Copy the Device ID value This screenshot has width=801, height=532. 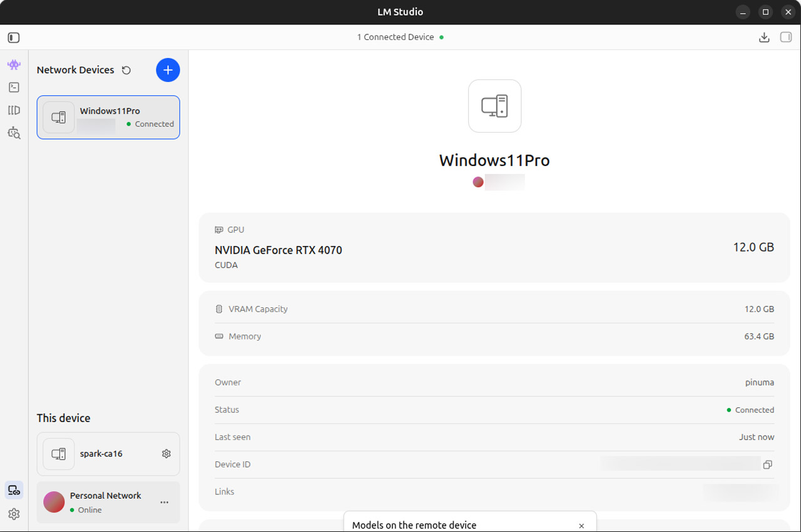768,464
